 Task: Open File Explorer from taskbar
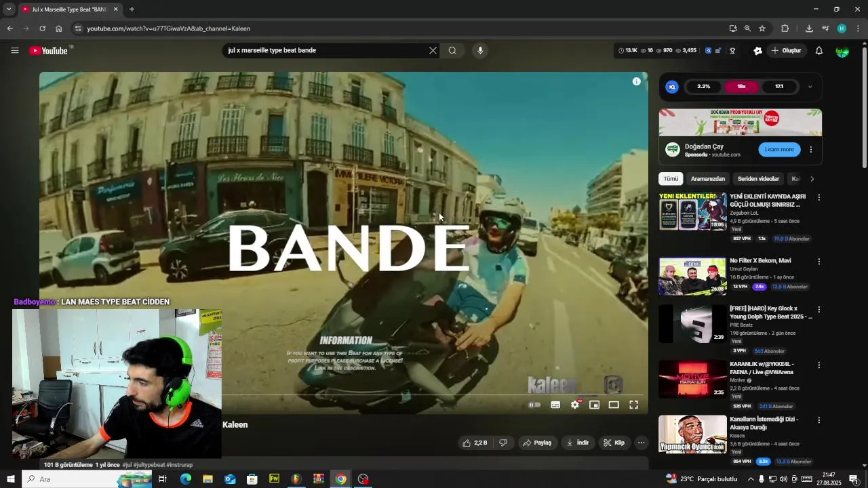click(x=208, y=479)
